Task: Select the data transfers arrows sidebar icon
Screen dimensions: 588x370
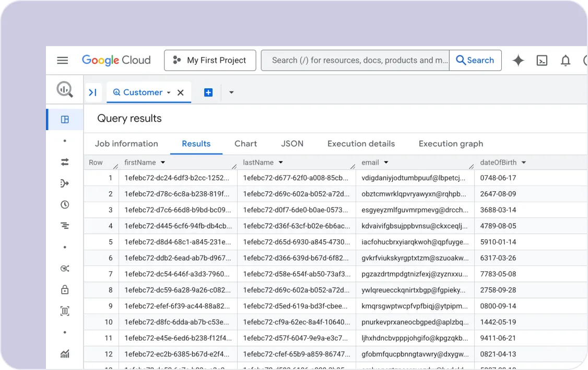Action: click(65, 163)
